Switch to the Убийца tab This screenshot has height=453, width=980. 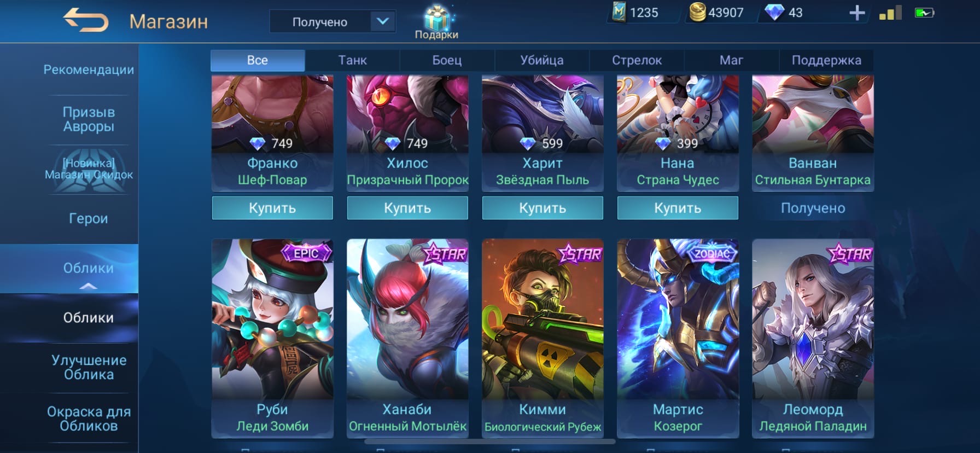(x=542, y=60)
